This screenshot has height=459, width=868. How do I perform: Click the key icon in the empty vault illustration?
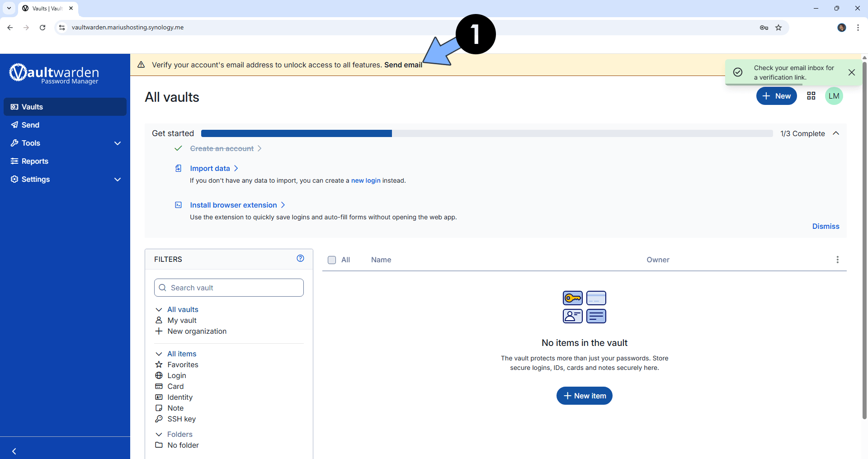click(572, 298)
